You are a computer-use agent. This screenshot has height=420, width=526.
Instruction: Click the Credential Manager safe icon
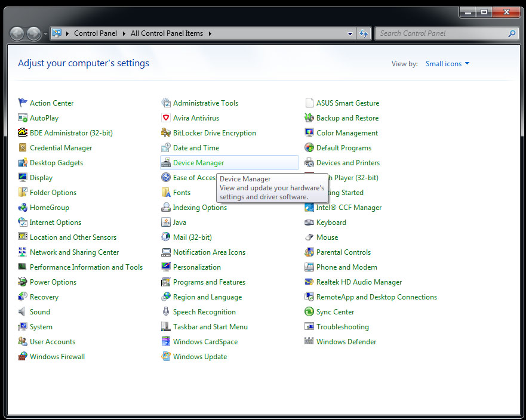click(x=23, y=147)
